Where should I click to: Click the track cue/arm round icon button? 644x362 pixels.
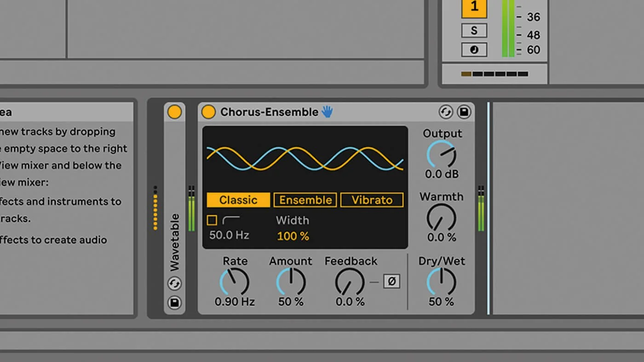(474, 50)
